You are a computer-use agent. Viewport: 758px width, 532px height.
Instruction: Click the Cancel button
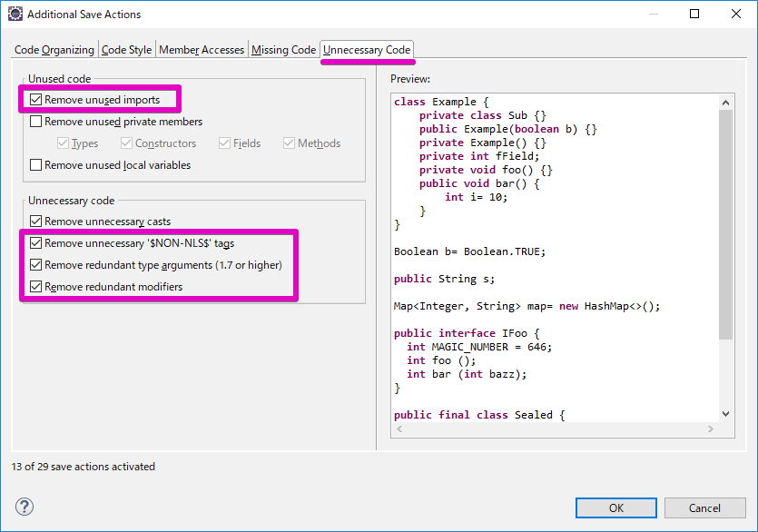point(704,507)
